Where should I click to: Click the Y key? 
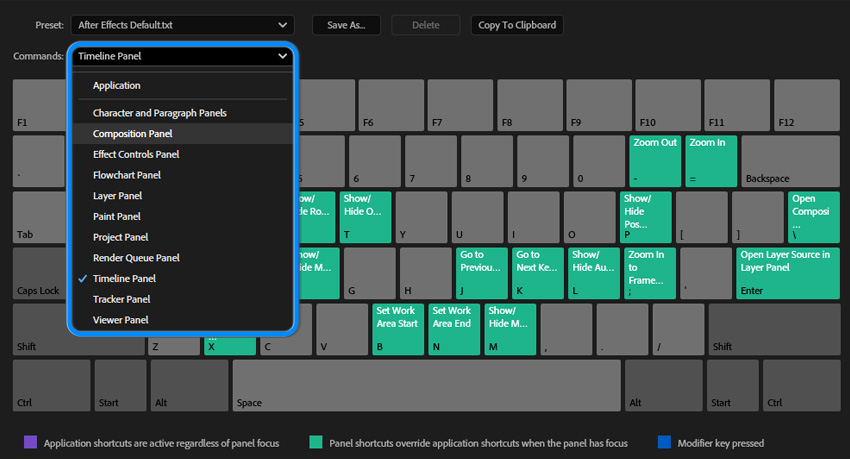pyautogui.click(x=422, y=217)
